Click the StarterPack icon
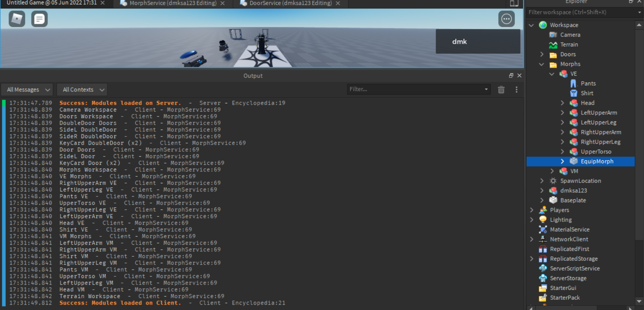 coord(543,298)
